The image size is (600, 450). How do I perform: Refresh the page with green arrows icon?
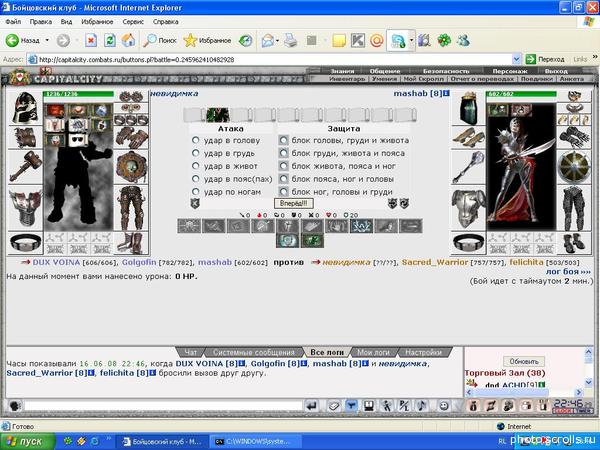click(x=110, y=40)
